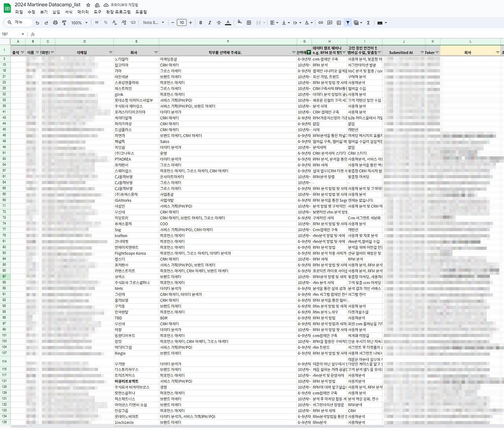Edit the font size field
The width and height of the screenshot is (504, 428).
(x=182, y=23)
